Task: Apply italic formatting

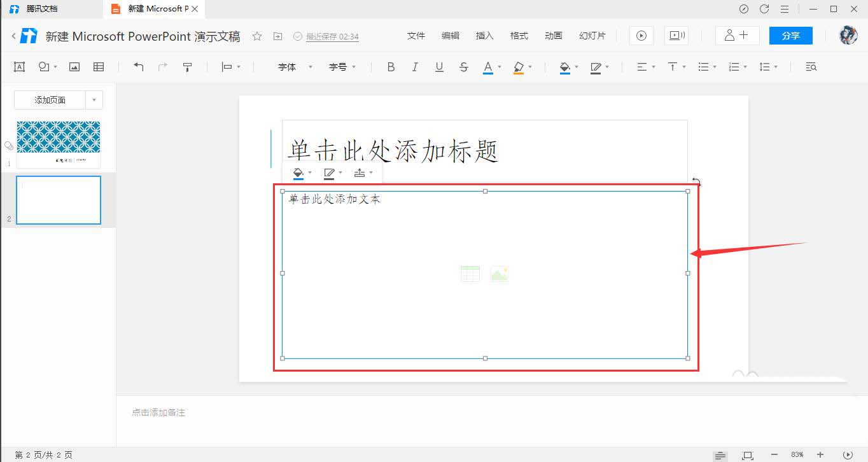Action: [415, 67]
